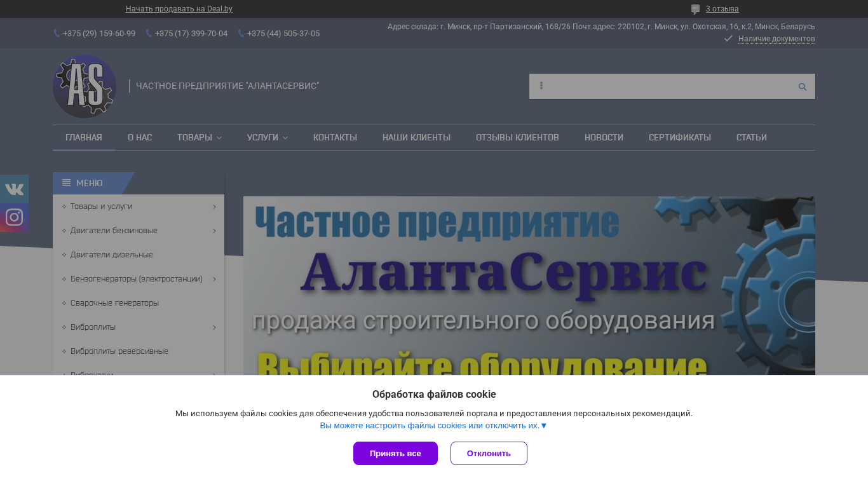Screen dimensions: 868x488
Task: Open the КОНТАКТЫ page
Action: [x=335, y=138]
